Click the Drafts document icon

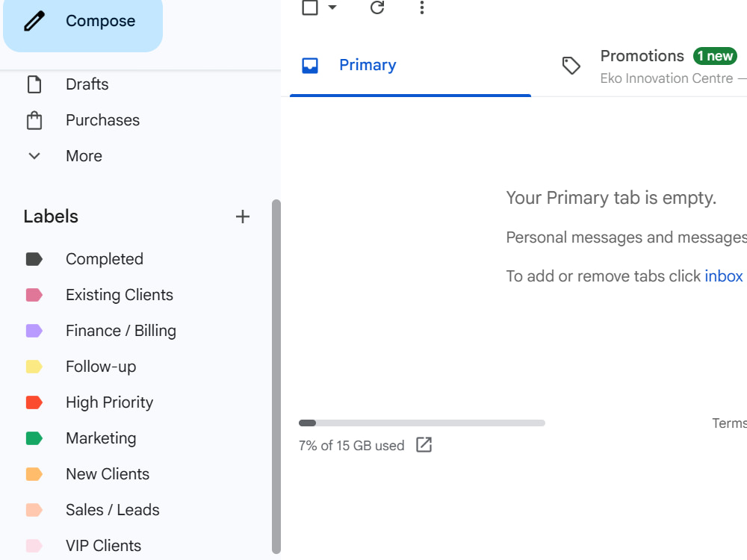coord(34,84)
